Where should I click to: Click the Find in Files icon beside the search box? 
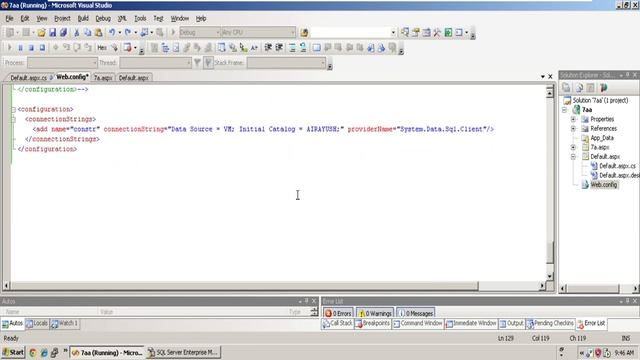[x=304, y=33]
